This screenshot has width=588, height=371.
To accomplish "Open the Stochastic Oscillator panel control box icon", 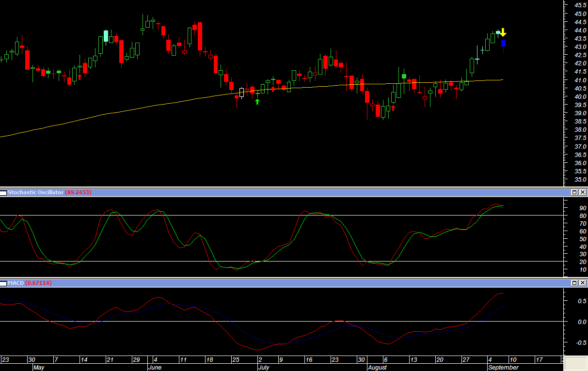I will pos(3,193).
